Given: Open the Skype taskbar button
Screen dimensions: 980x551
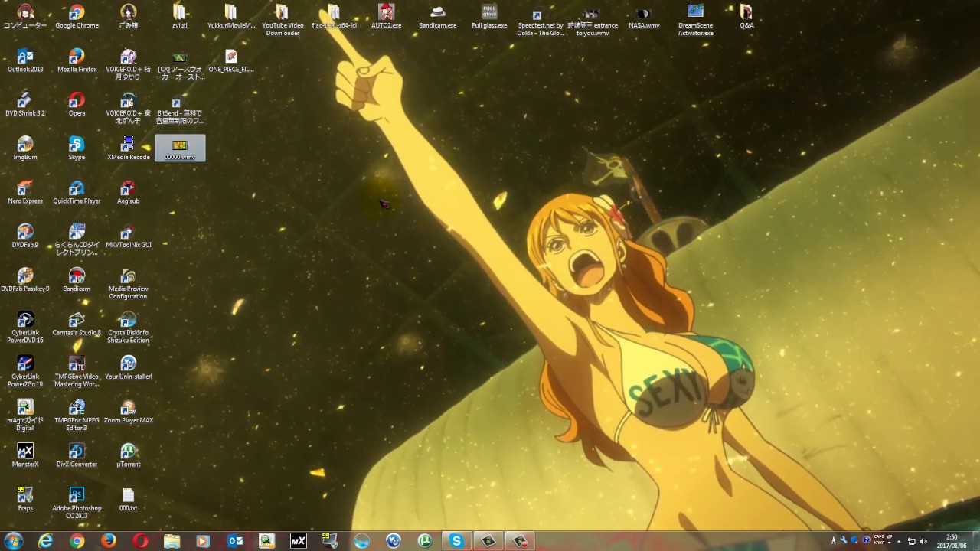Looking at the screenshot, I should (x=456, y=541).
